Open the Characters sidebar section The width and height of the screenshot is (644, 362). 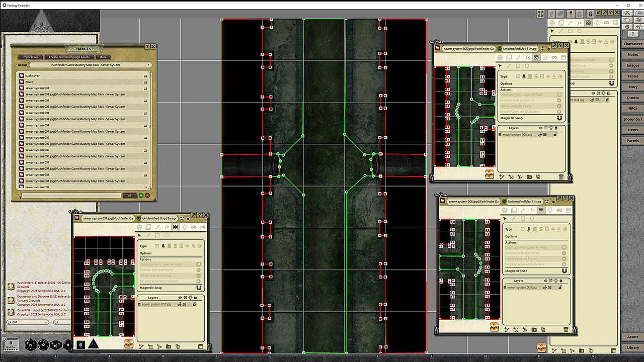[632, 44]
